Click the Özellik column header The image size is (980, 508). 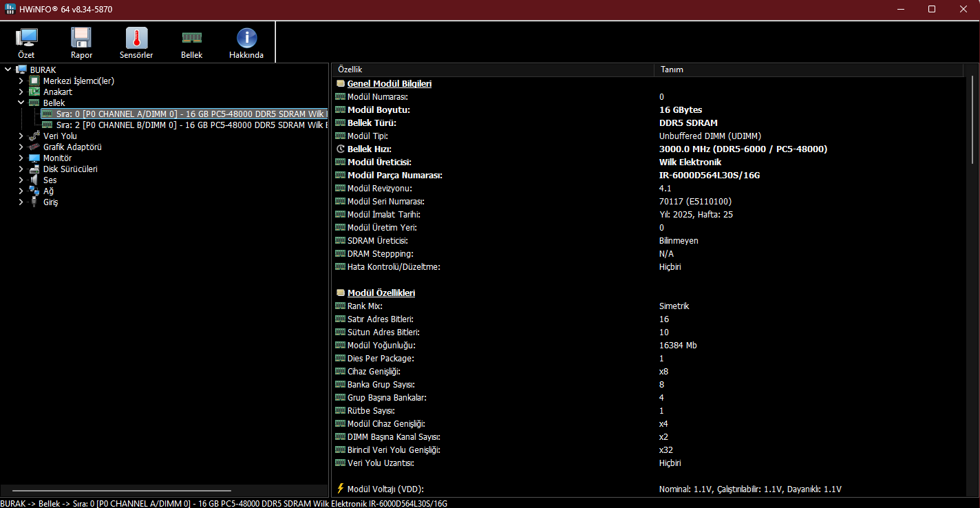coord(493,70)
